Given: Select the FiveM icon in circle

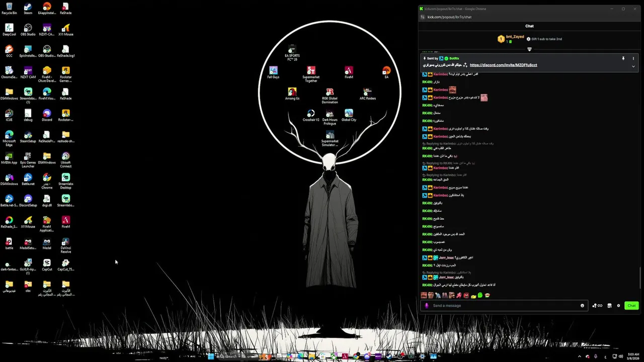Looking at the screenshot, I should pos(349,72).
